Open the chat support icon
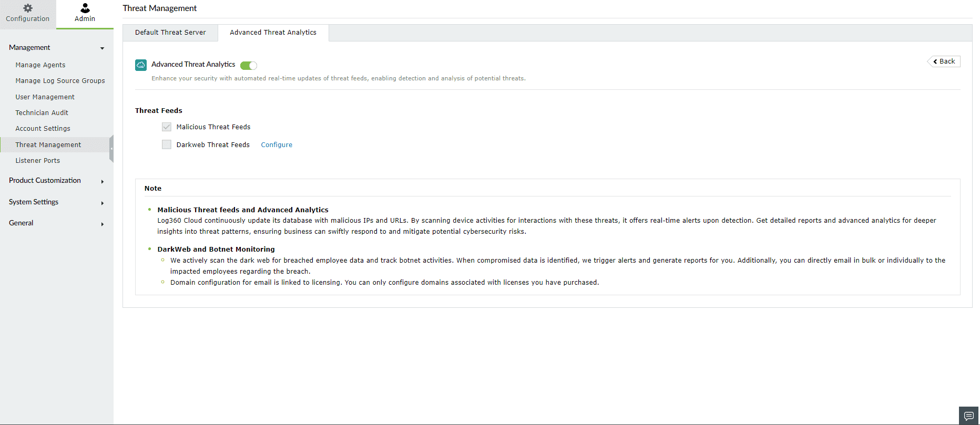The height and width of the screenshot is (425, 980). pos(968,416)
